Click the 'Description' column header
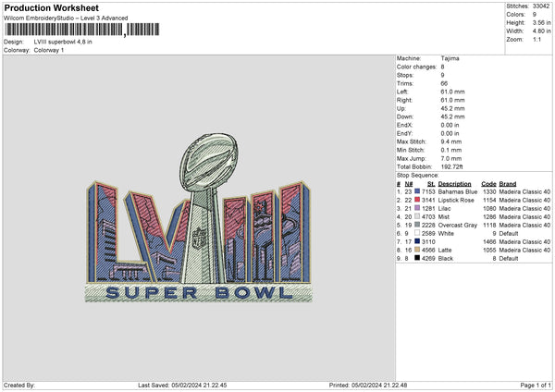The width and height of the screenshot is (555, 392). (x=454, y=184)
